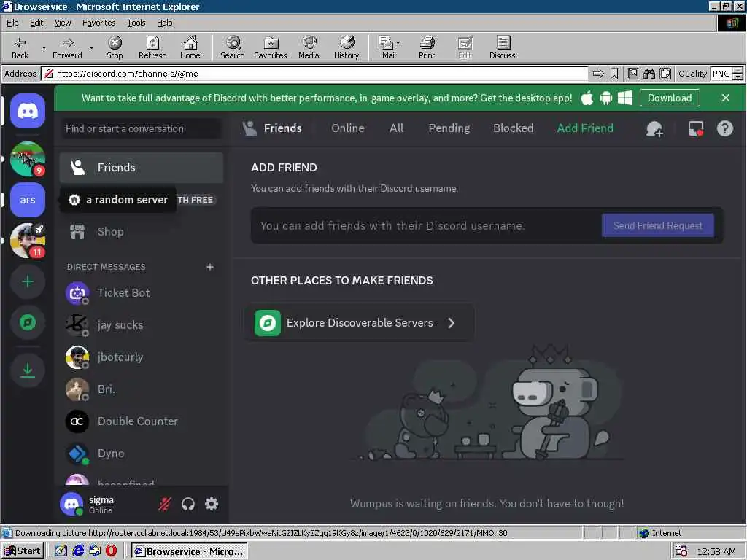
Task: Open Explore Discoverable Servers compass icon in sidebar
Action: click(x=28, y=322)
